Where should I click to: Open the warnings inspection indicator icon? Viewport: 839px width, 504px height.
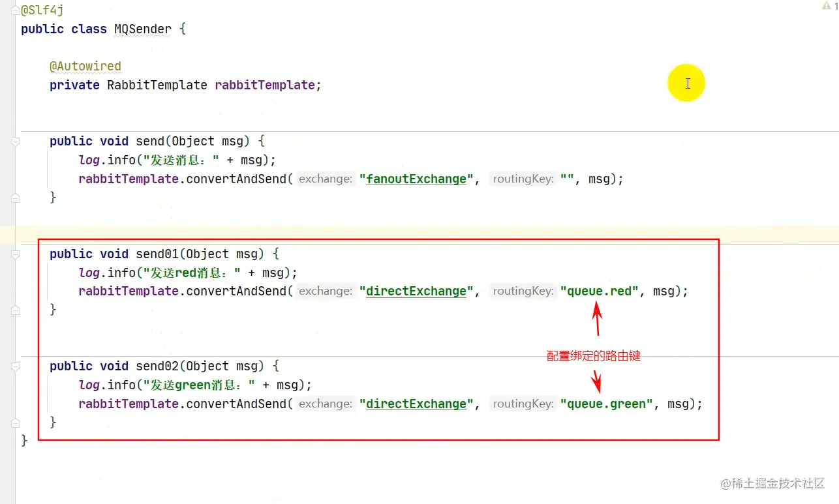click(x=827, y=6)
